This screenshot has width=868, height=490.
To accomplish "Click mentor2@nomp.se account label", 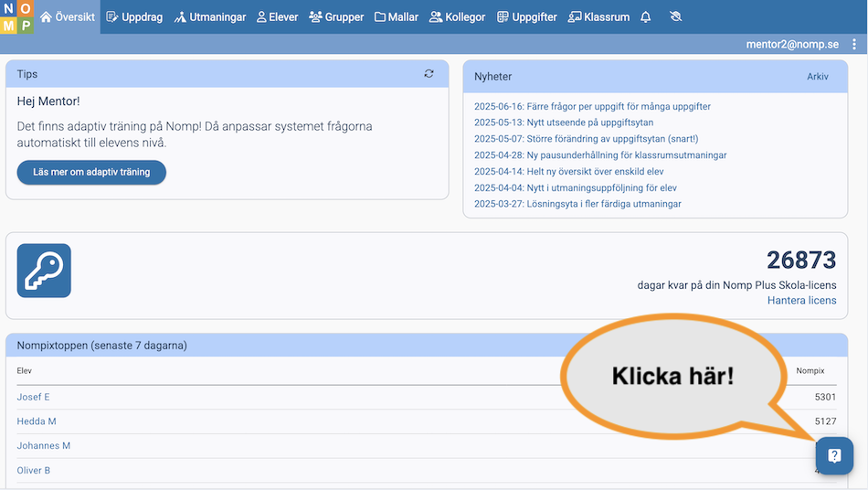I will point(792,44).
